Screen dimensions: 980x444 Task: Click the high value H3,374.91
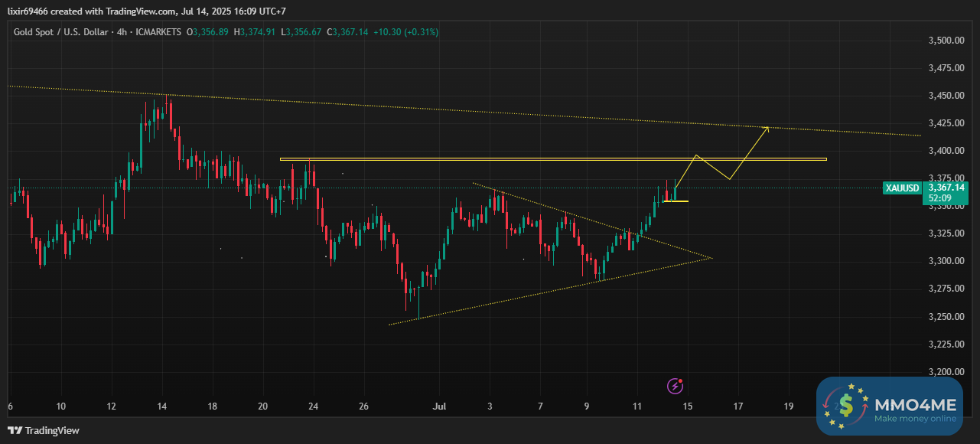pos(256,32)
